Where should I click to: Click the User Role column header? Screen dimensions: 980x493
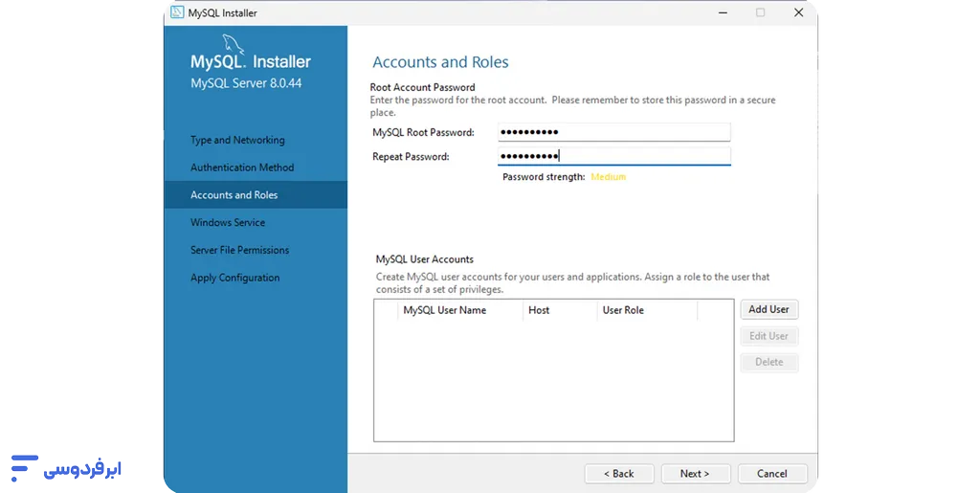[647, 310]
